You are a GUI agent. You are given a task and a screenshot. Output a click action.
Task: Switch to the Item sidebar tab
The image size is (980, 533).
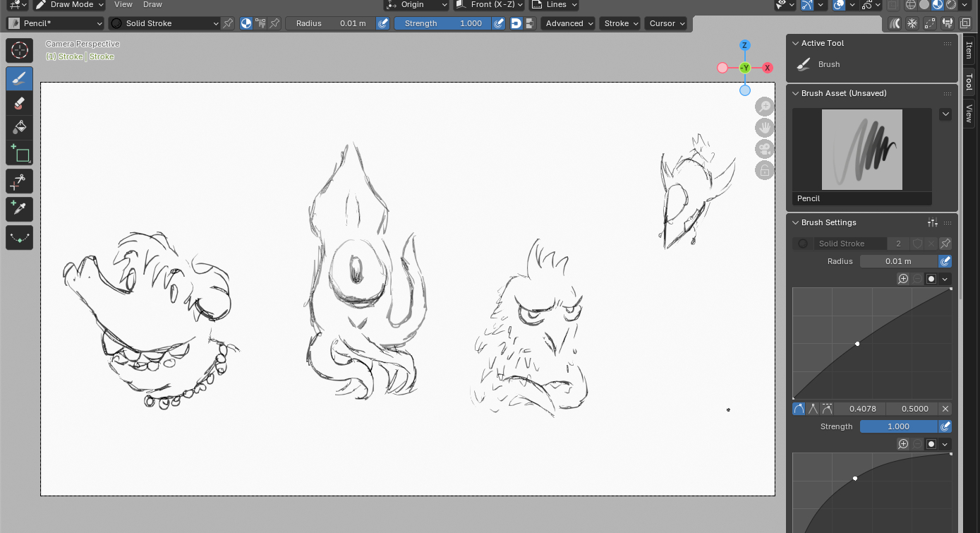click(x=969, y=50)
